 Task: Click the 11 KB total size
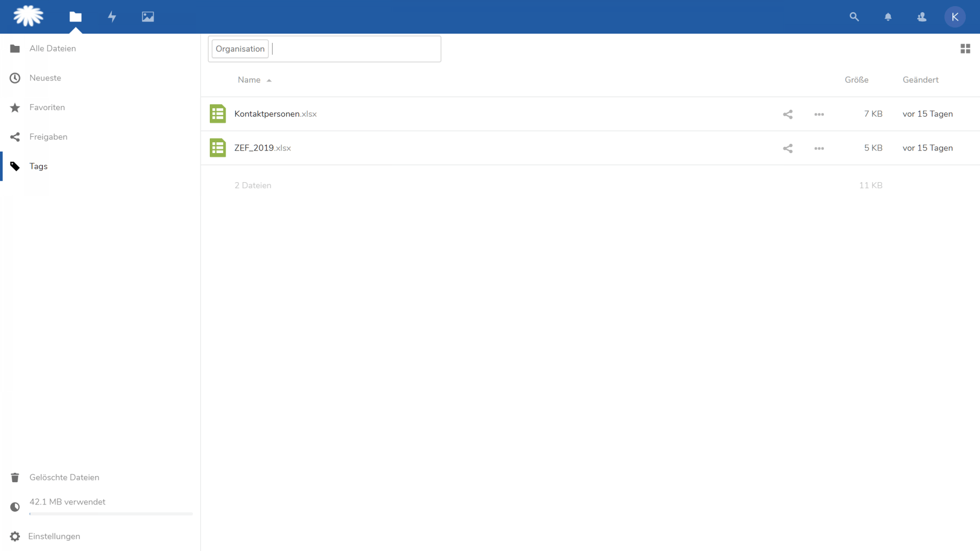(x=870, y=186)
